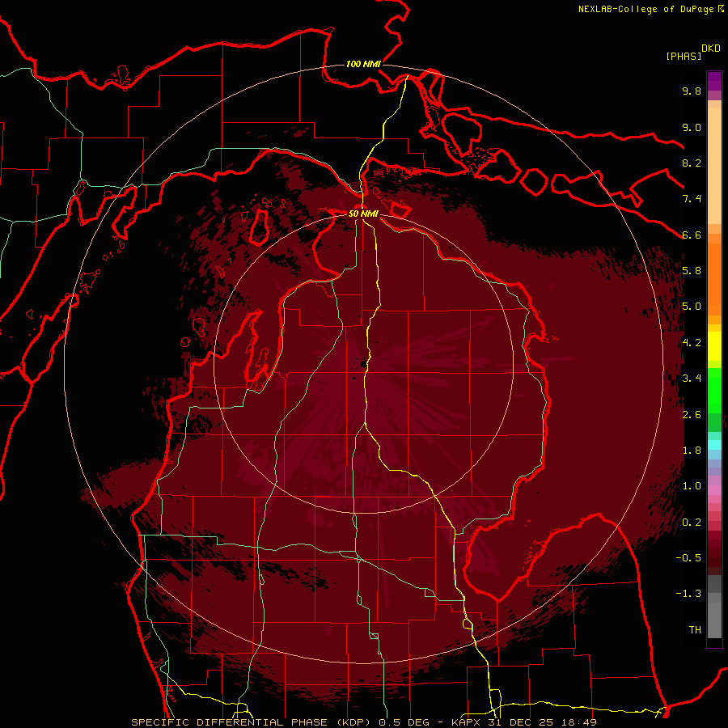This screenshot has width=728, height=728.
Task: Click the 7.4 legend value
Action: (x=692, y=199)
